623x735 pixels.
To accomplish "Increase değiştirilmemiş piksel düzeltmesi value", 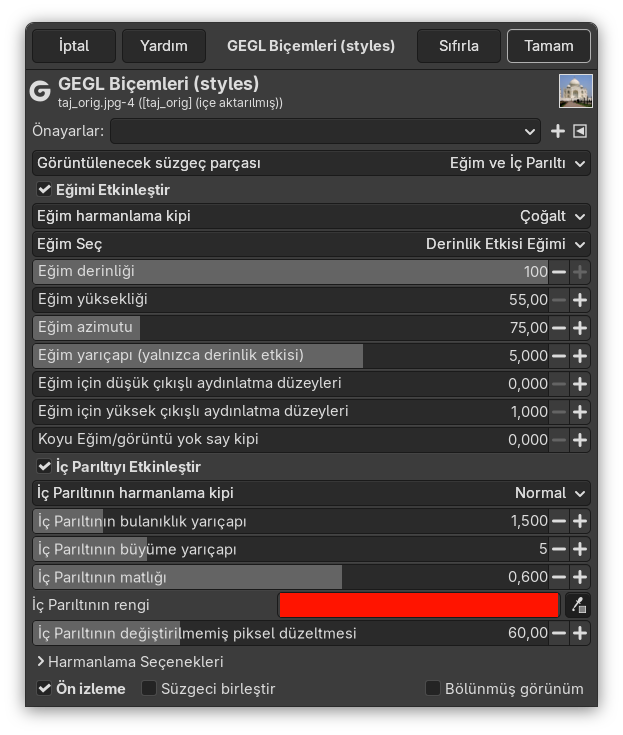I will (x=580, y=633).
